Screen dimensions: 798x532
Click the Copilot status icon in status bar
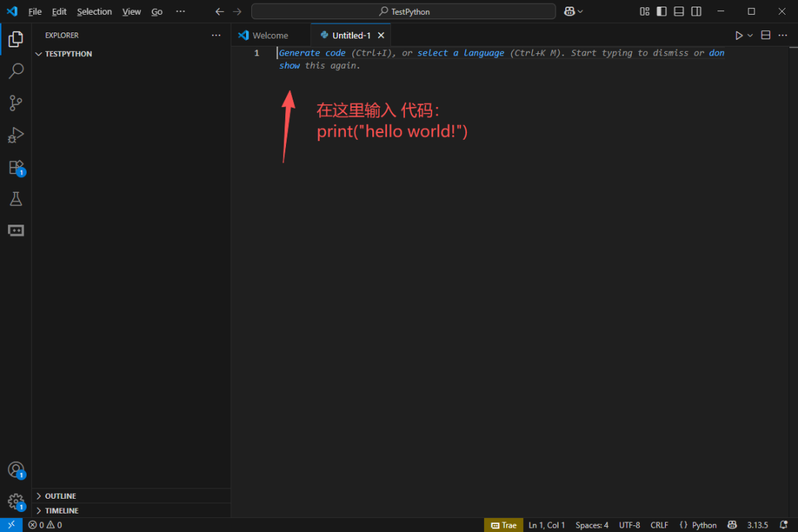(731, 525)
